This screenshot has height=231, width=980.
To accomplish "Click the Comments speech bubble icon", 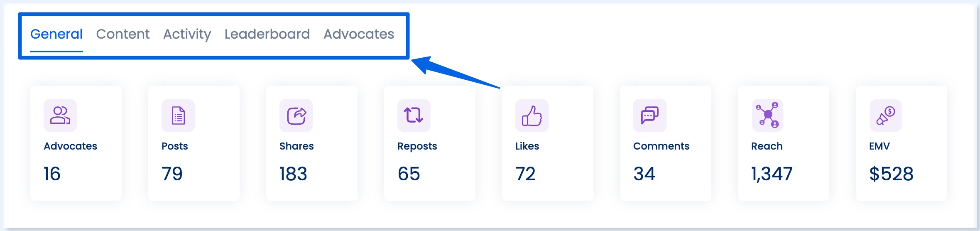I will tap(650, 115).
